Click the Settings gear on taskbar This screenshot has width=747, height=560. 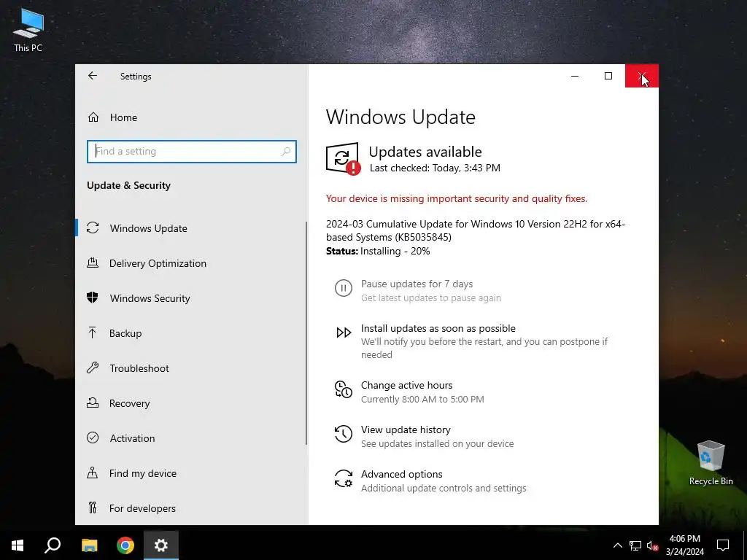click(161, 545)
